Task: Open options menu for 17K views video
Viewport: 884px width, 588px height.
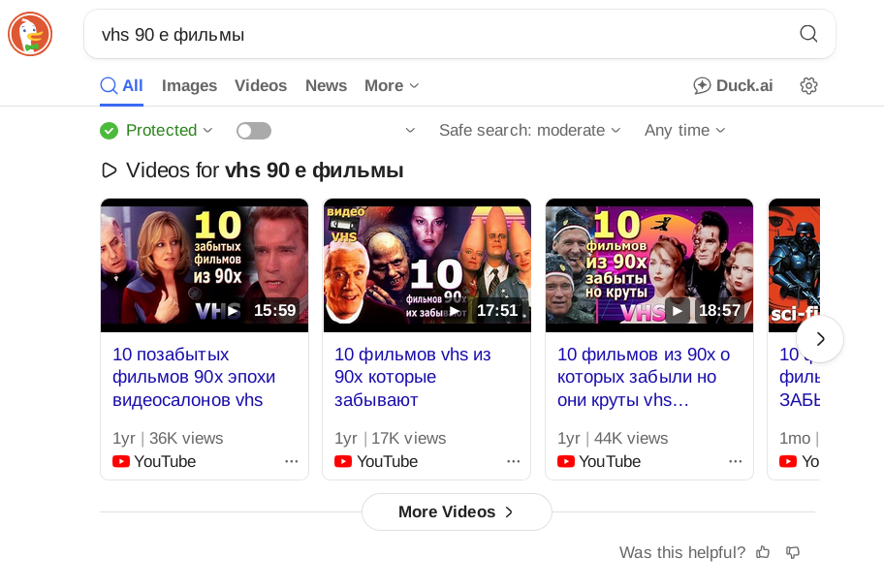Action: click(x=514, y=461)
